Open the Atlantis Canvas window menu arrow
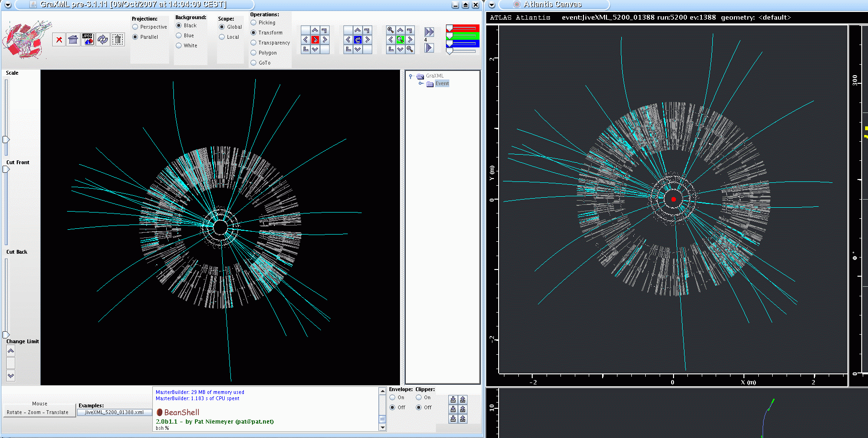This screenshot has width=868, height=438. click(492, 5)
